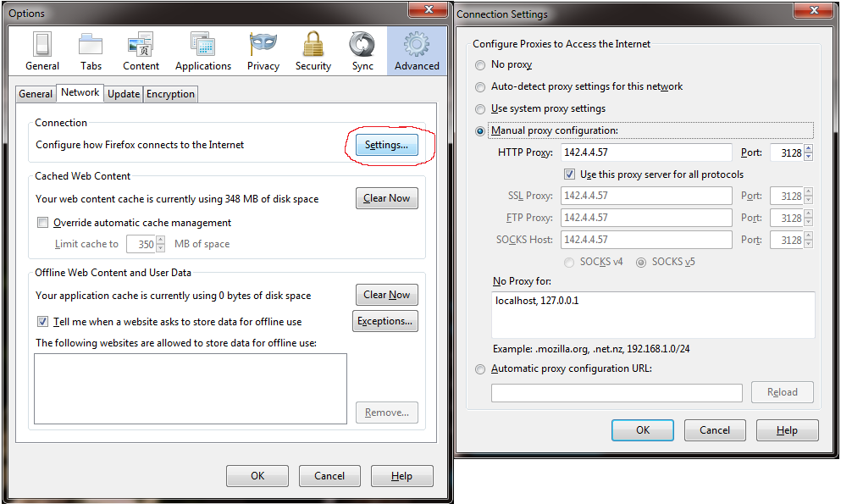Click the Limit cache to value field

coord(141,245)
